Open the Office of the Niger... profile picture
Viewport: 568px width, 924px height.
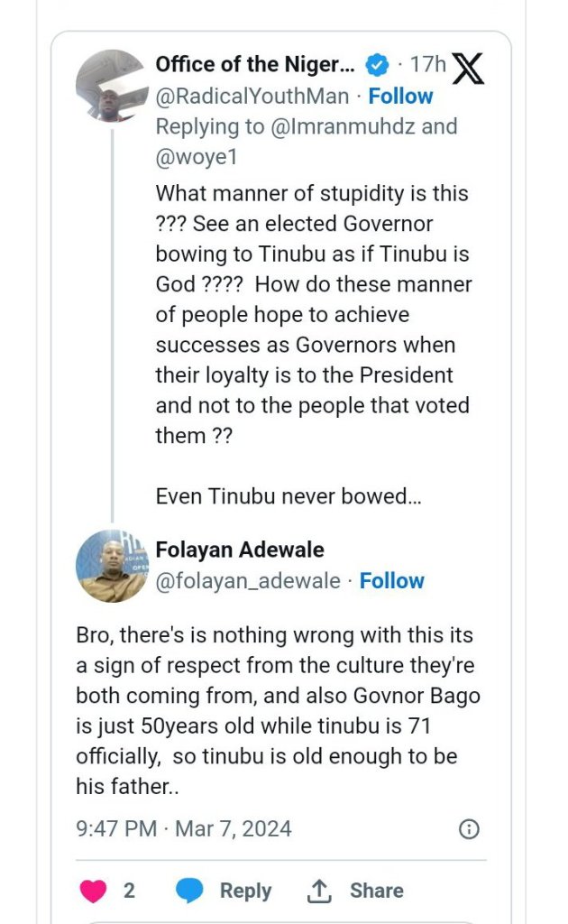coord(112,86)
